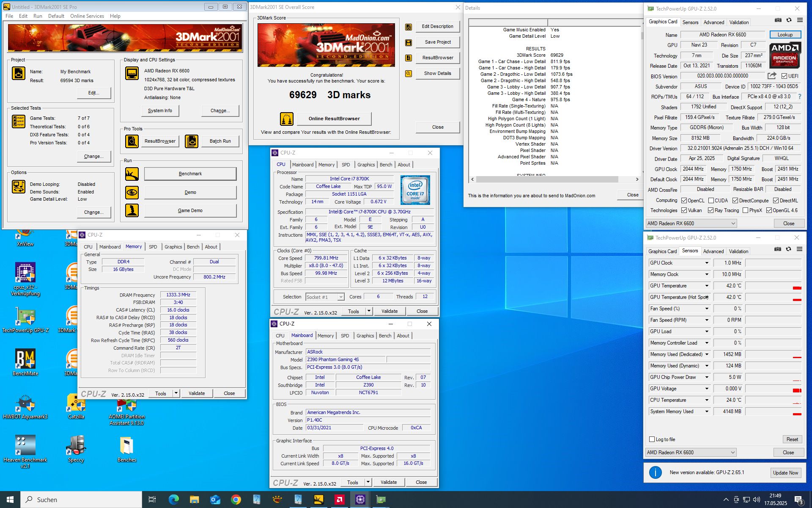The width and height of the screenshot is (812, 508).
Task: Enable the Log to file checkbox
Action: click(652, 439)
